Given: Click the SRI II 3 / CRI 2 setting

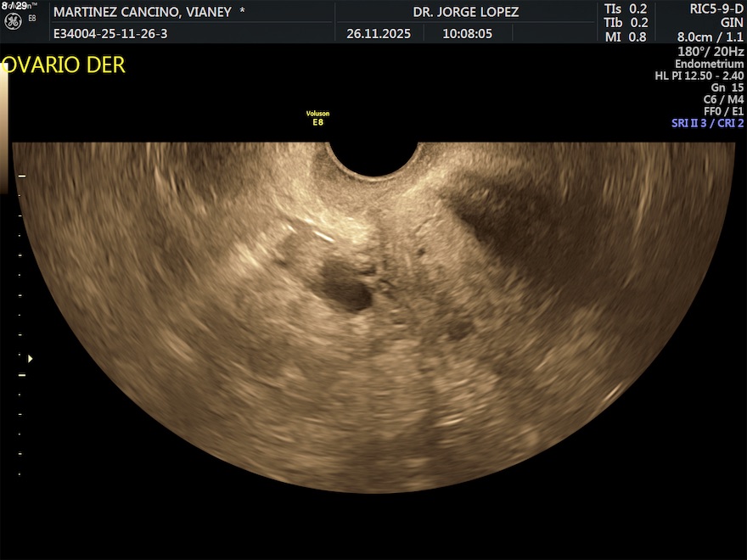Looking at the screenshot, I should (707, 123).
